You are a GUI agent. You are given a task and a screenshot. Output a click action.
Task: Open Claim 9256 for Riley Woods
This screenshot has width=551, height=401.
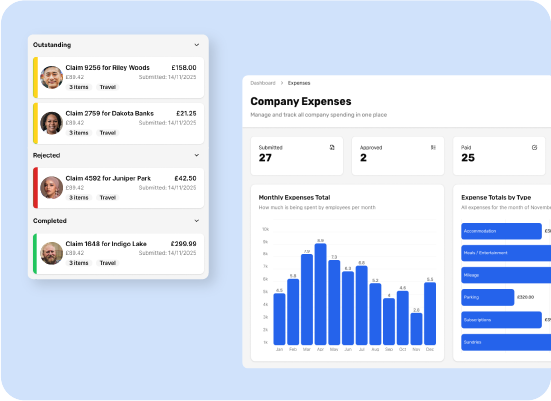[118, 77]
